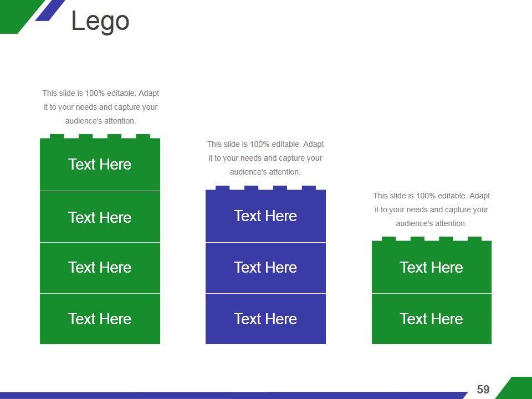Click the middle block of the blue stack
This screenshot has width=532, height=399.
(265, 268)
